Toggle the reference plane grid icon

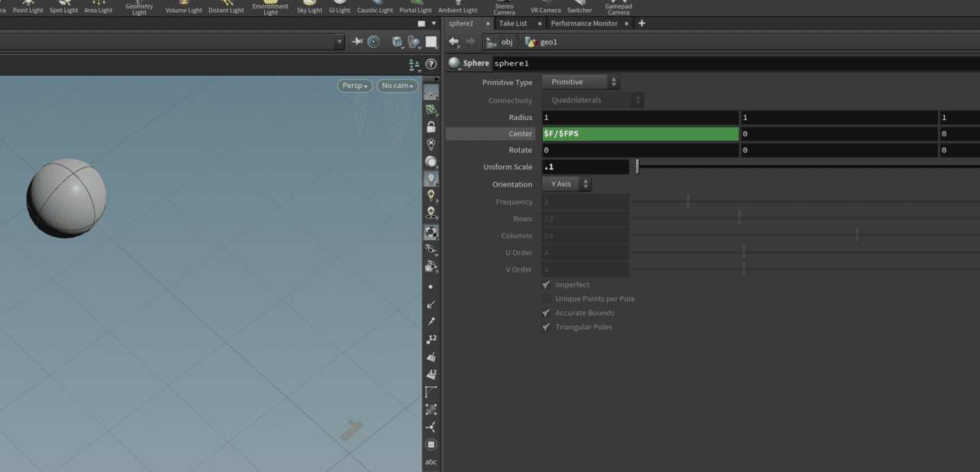[431, 93]
